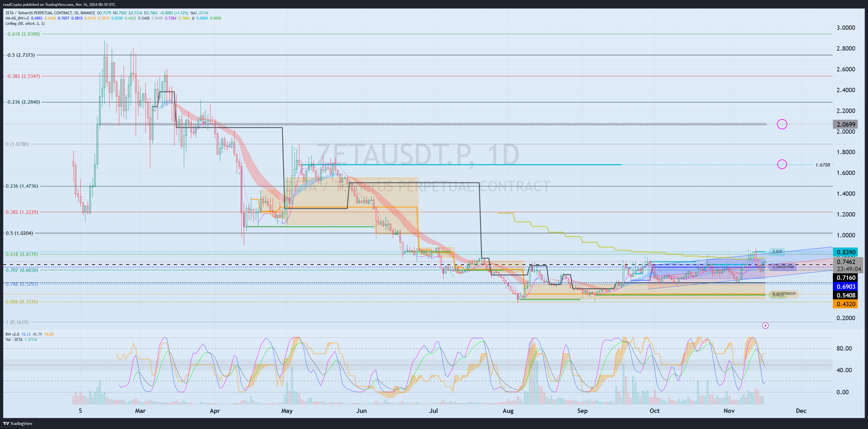Click the -0.236 (2.2840) Fibonacci label
The width and height of the screenshot is (868, 429).
pos(23,102)
